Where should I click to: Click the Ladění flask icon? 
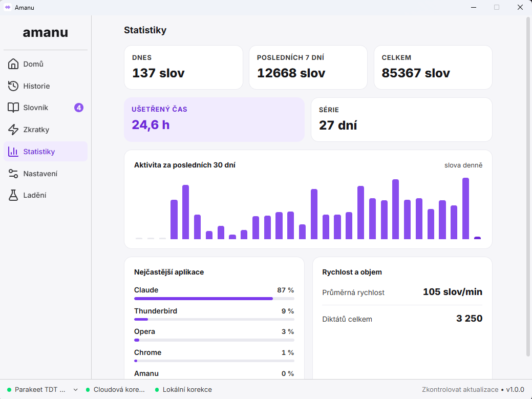click(x=13, y=195)
